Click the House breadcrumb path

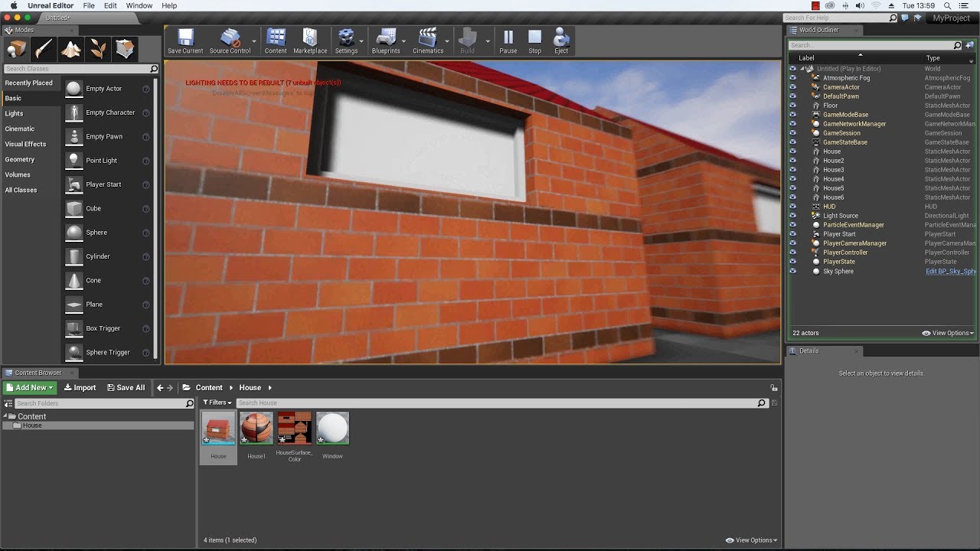click(x=250, y=388)
